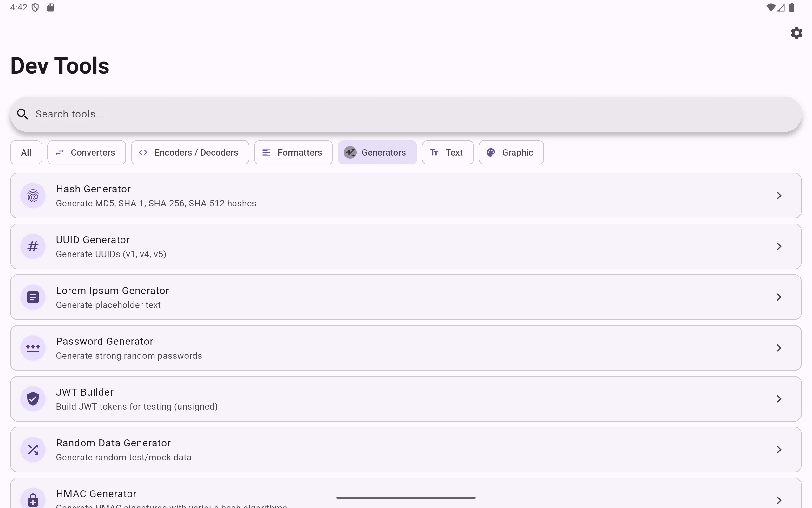Filter tools by Converters

[x=87, y=152]
